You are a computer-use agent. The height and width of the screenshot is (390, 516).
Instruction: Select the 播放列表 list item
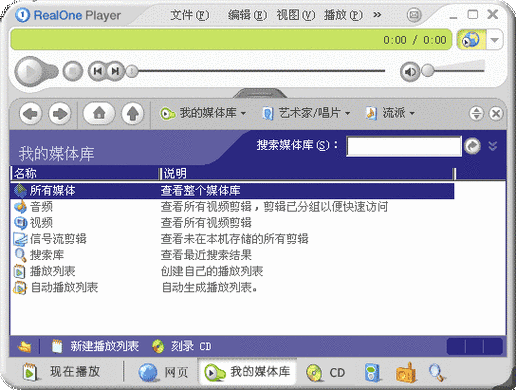[53, 271]
